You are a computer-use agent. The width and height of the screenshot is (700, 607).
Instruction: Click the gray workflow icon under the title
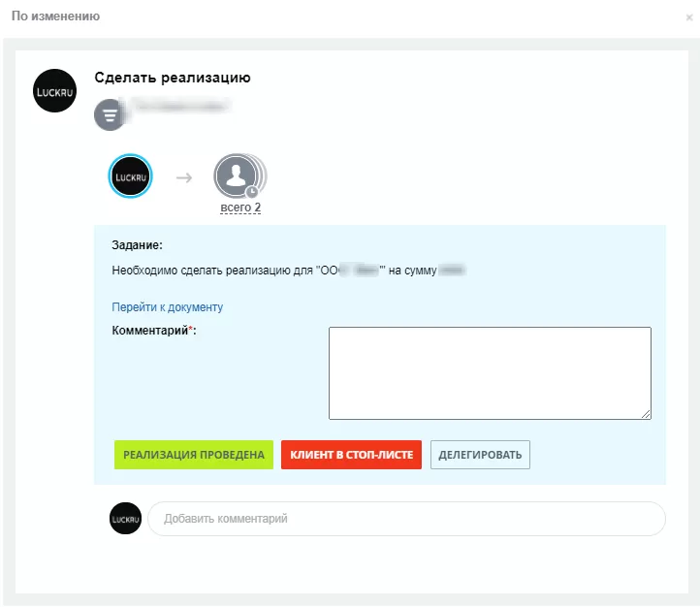coord(109,115)
